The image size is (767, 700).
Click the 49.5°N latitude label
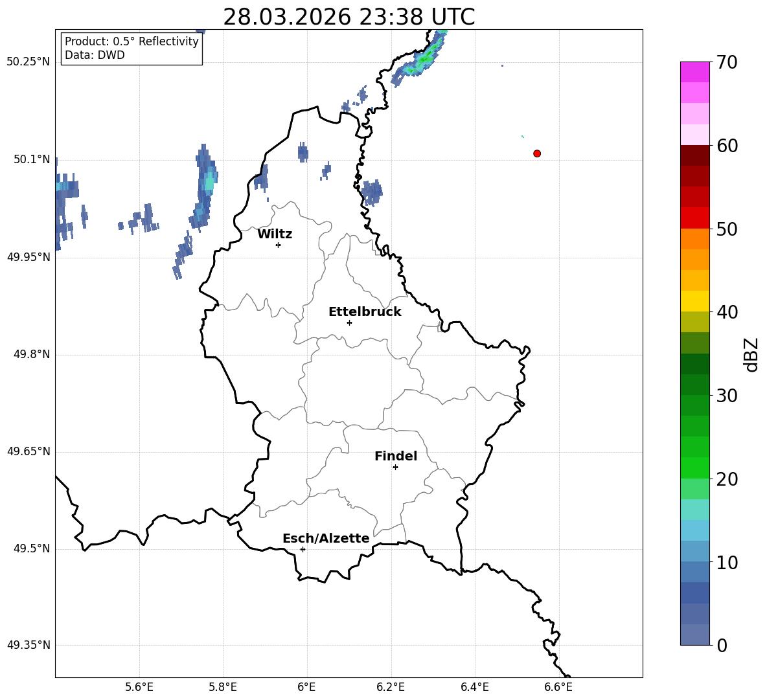[32, 548]
